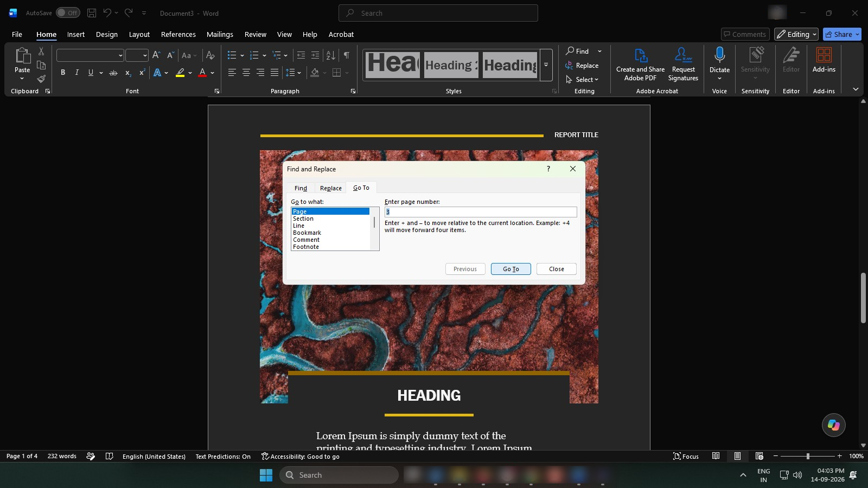Open the text highlight color picker arrow
The height and width of the screenshot is (488, 868).
(x=190, y=73)
